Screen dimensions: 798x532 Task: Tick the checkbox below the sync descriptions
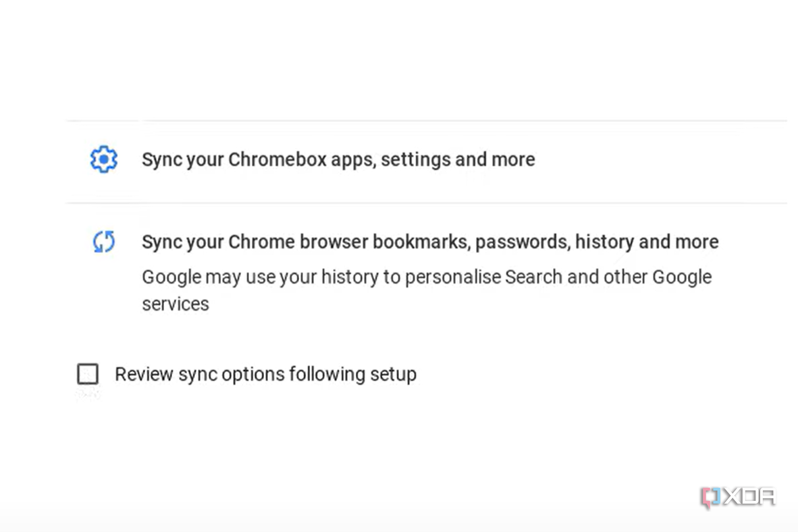pos(88,374)
